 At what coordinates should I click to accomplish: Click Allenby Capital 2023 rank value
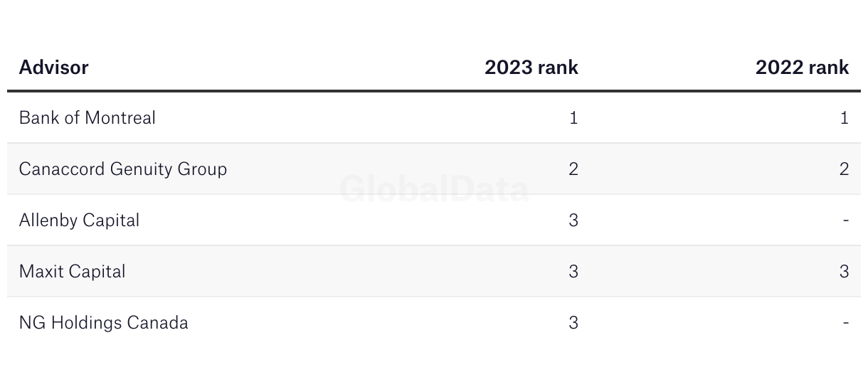(x=573, y=220)
